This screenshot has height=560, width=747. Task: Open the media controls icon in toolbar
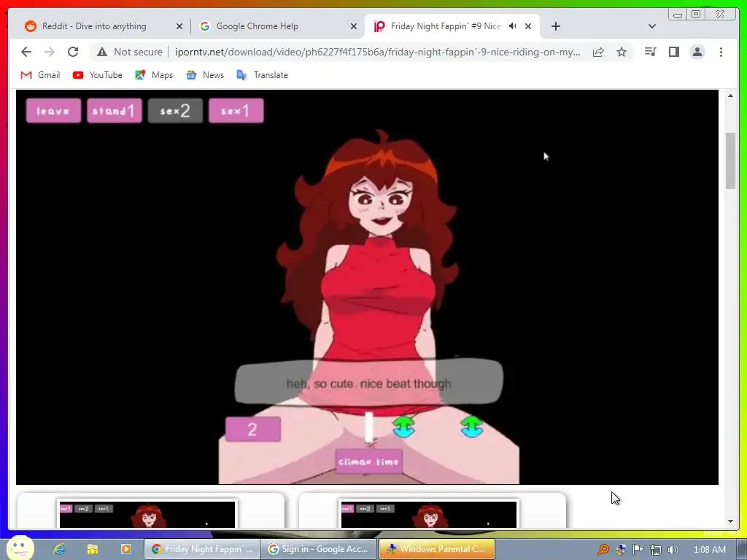(x=650, y=52)
